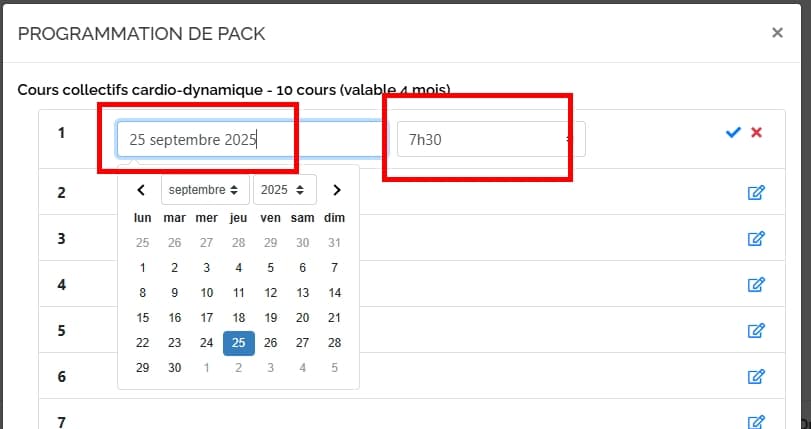This screenshot has height=429, width=811.
Task: Edit course session number 5
Action: pos(756,330)
